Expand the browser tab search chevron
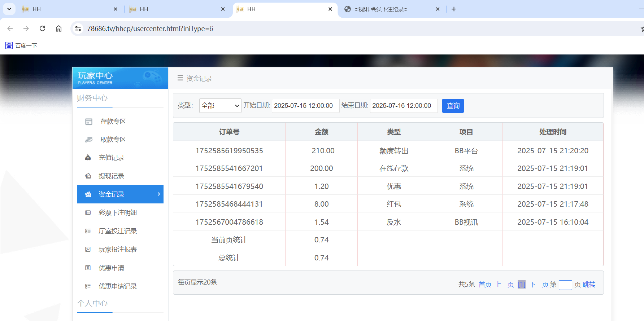644x321 pixels. pyautogui.click(x=9, y=9)
